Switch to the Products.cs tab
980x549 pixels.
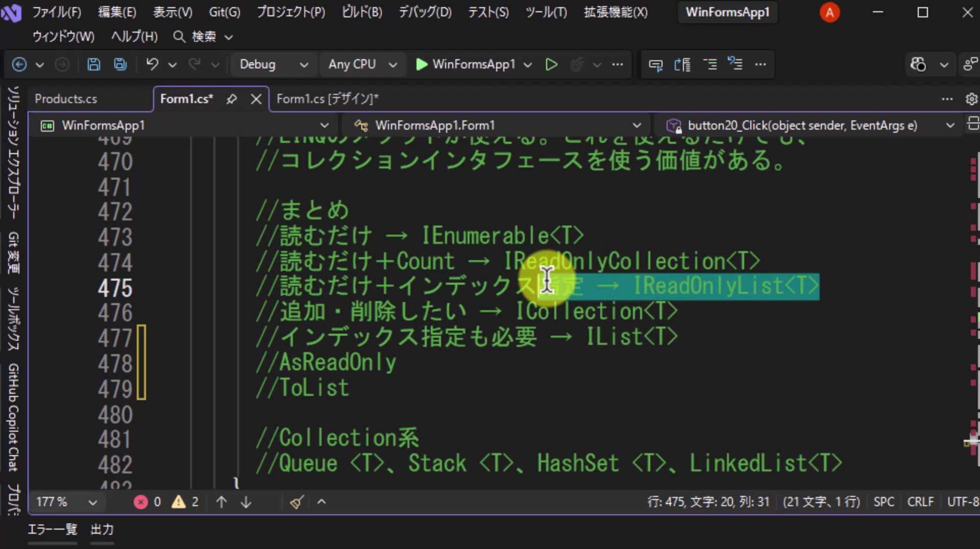66,99
